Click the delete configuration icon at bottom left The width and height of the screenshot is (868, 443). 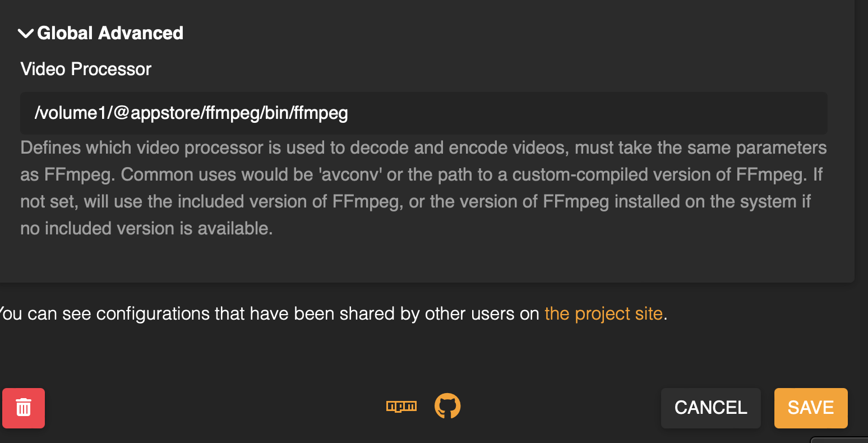23,408
